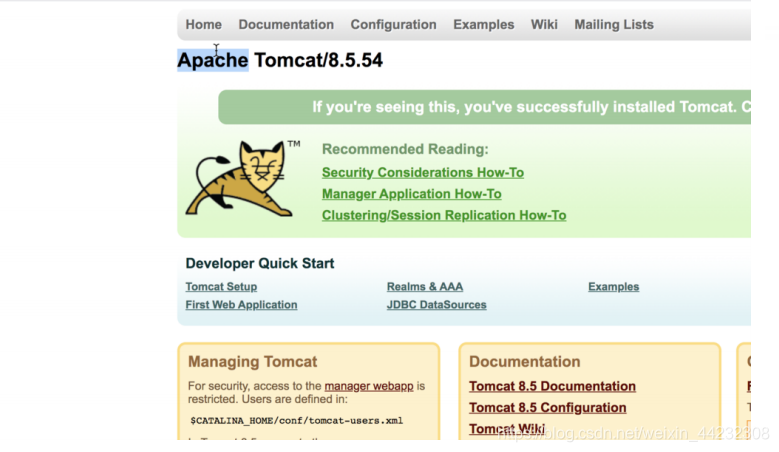
Task: Open Realms & AAA link
Action: pyautogui.click(x=425, y=287)
